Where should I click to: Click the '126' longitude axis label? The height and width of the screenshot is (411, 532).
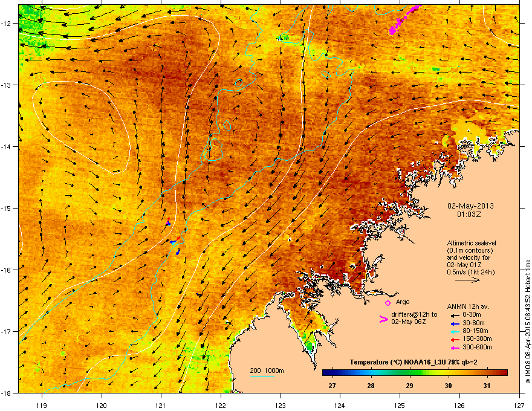click(459, 405)
